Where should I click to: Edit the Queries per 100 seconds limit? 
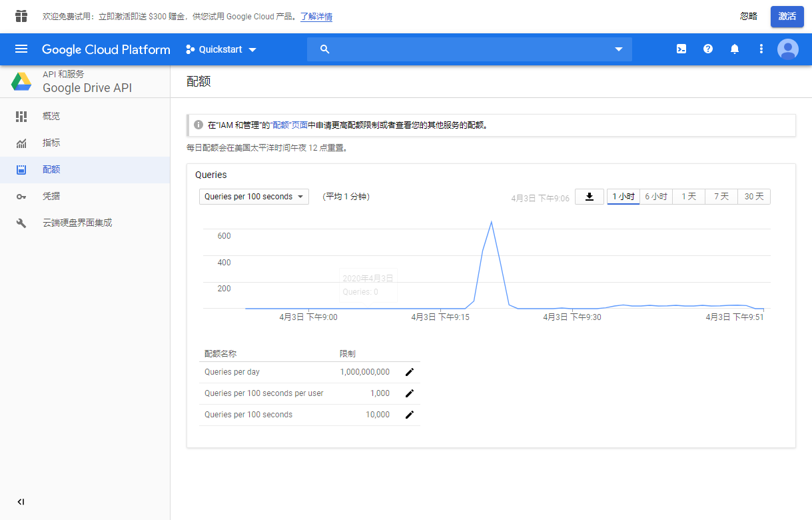pyautogui.click(x=410, y=415)
